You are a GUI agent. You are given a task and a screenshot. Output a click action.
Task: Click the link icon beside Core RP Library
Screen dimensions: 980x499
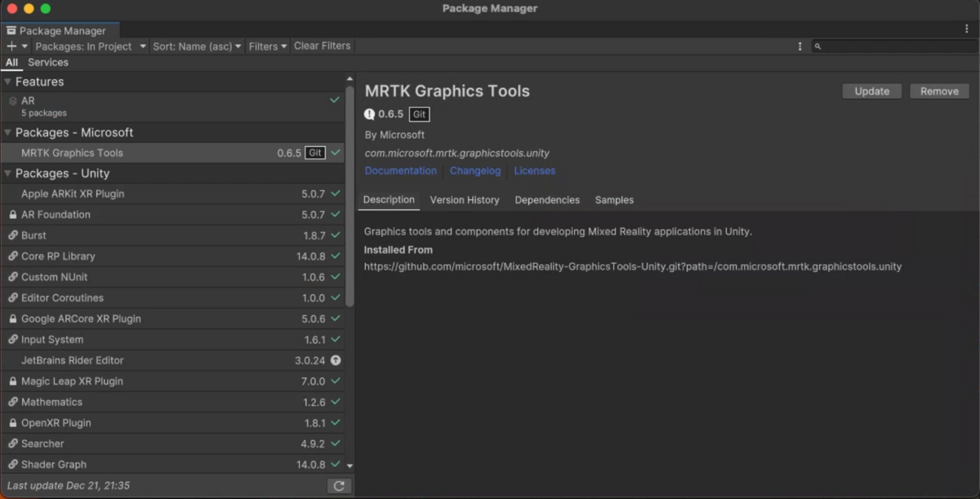click(x=12, y=256)
